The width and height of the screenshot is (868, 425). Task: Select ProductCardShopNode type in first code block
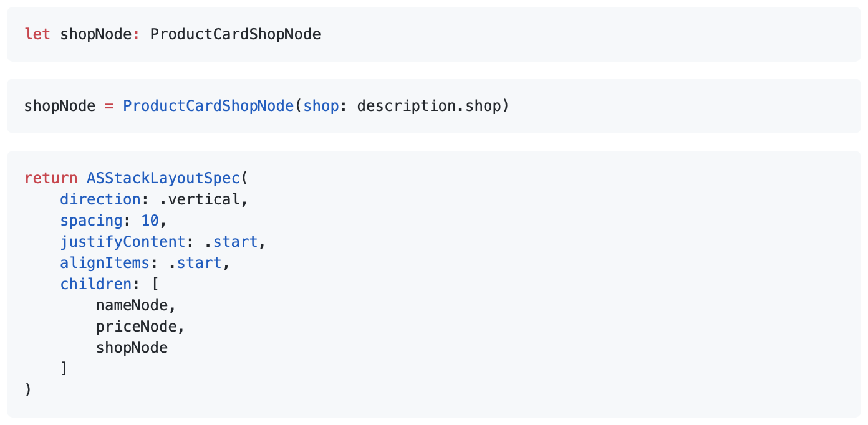tap(236, 34)
